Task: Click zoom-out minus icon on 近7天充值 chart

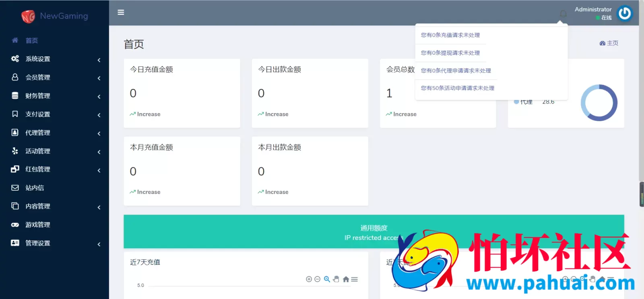Action: pos(317,279)
